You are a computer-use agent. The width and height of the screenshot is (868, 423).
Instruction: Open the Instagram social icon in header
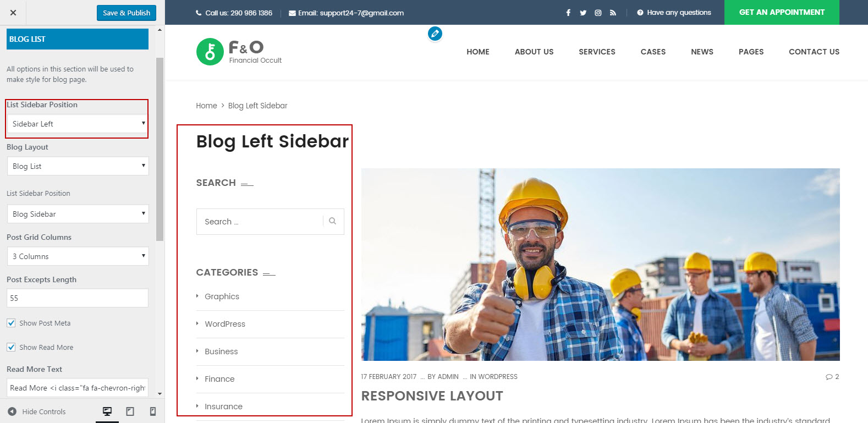point(598,13)
